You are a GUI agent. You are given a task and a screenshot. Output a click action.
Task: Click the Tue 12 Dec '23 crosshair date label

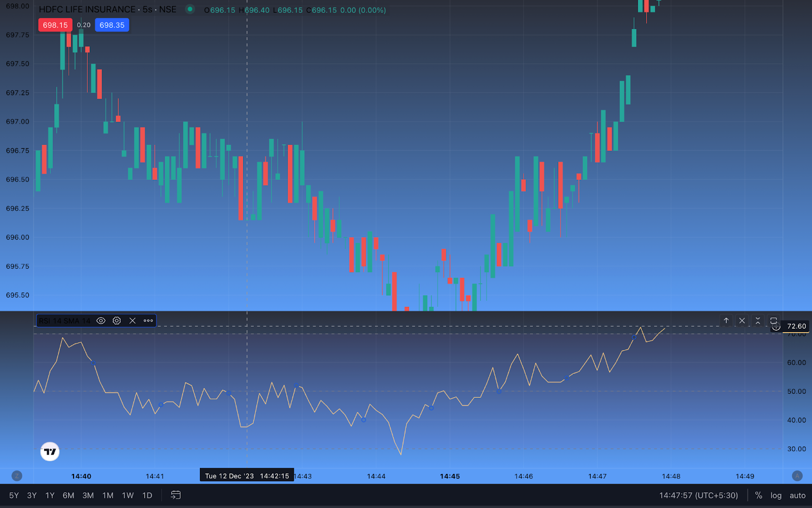click(247, 476)
